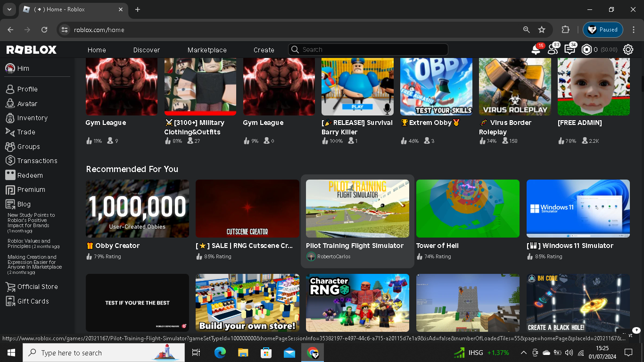Select the Home - Roblox browser tab
The image size is (644, 362).
click(x=73, y=9)
